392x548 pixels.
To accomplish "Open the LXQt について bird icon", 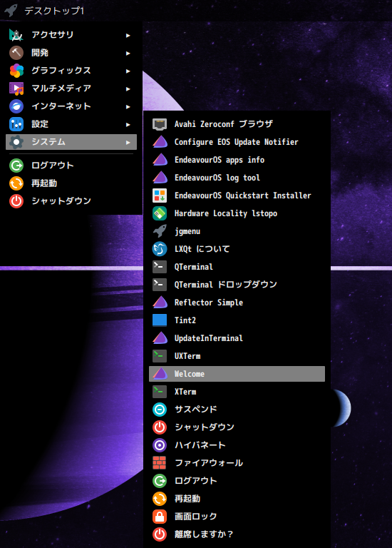I will (160, 249).
